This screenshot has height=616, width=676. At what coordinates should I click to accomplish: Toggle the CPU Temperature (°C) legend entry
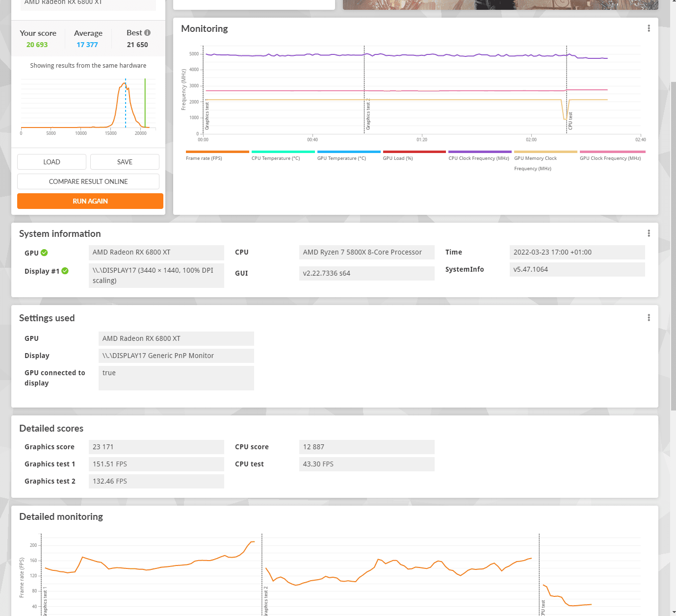[283, 155]
